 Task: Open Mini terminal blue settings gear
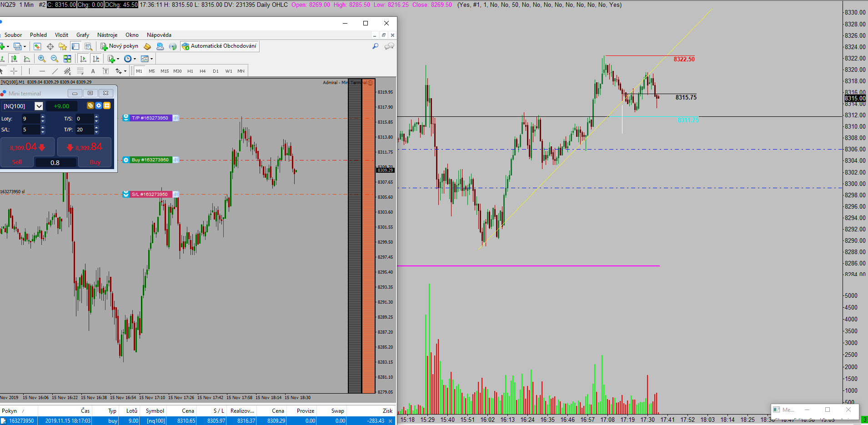(x=98, y=105)
